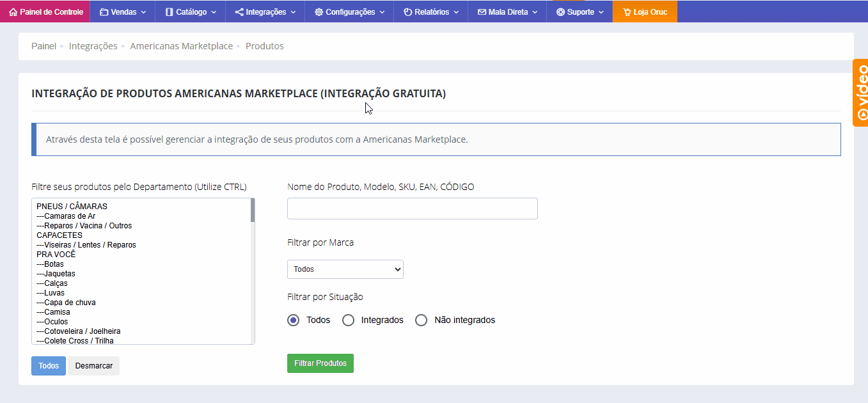Image resolution: width=868 pixels, height=403 pixels.
Task: Click the Catálogo book icon
Action: pyautogui.click(x=169, y=12)
